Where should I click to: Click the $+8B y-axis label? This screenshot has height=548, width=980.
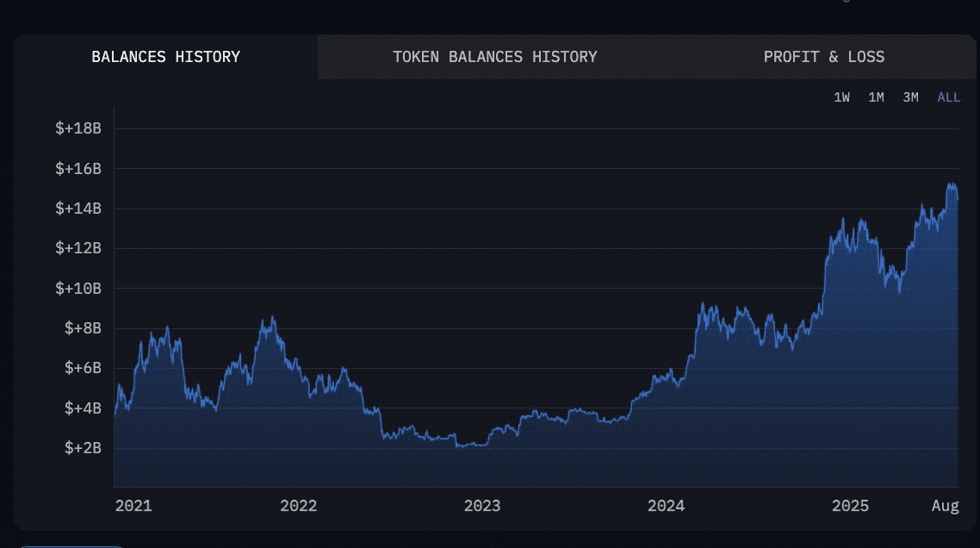82,328
